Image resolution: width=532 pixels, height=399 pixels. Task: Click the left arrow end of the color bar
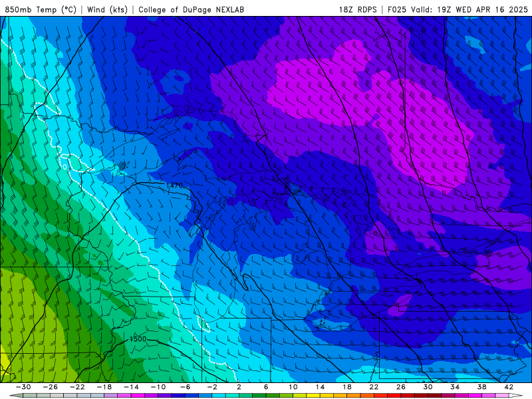[x=15, y=396]
